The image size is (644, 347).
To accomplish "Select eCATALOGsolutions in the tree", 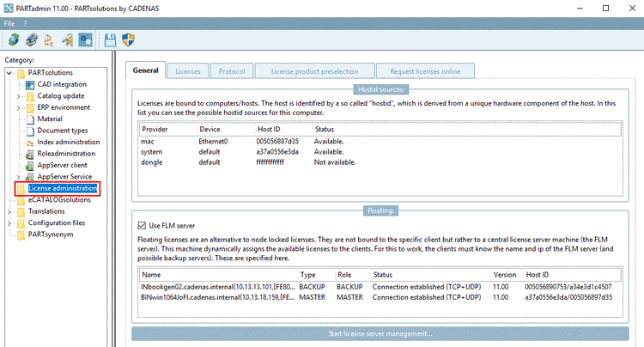I will [59, 200].
